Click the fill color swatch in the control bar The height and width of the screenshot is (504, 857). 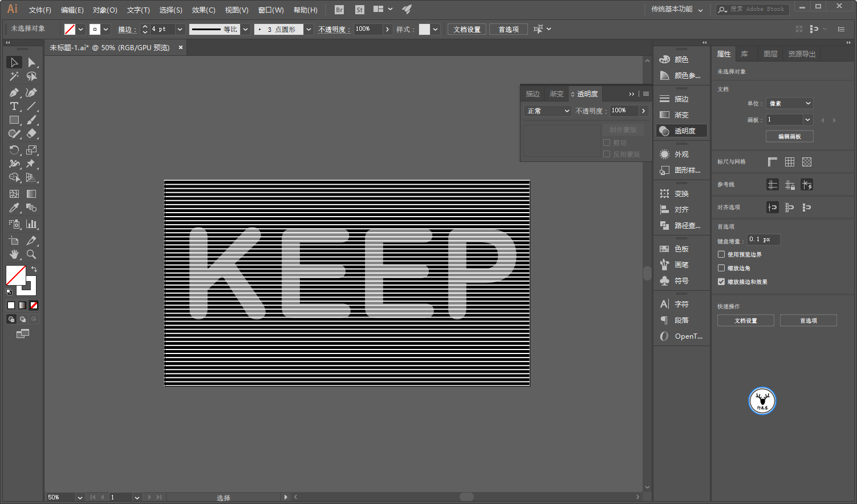pos(70,29)
